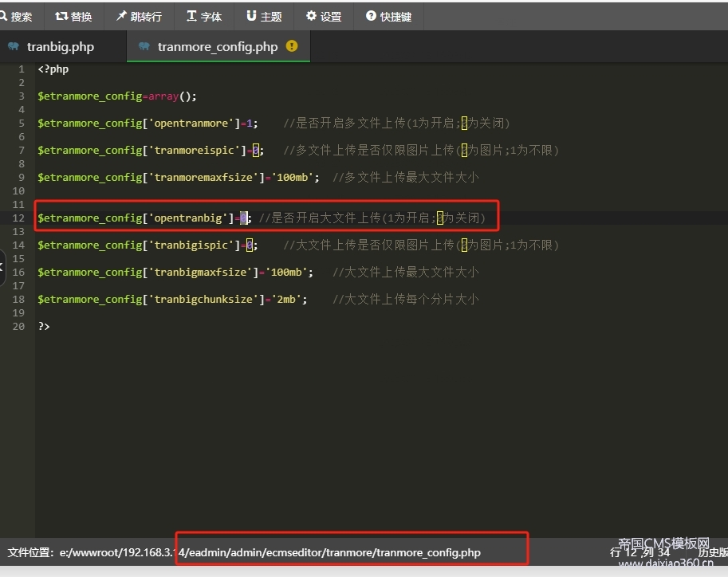
Task: Click the yellow warning icon on tranmore_config.php tab
Action: pyautogui.click(x=292, y=46)
